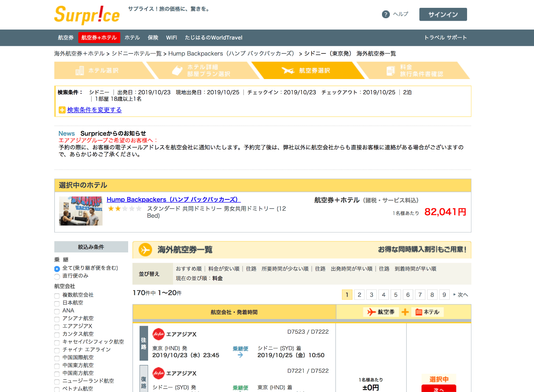Click the 料金 旅行条件書確認 step document icon
The image size is (534, 392).
[x=391, y=70]
